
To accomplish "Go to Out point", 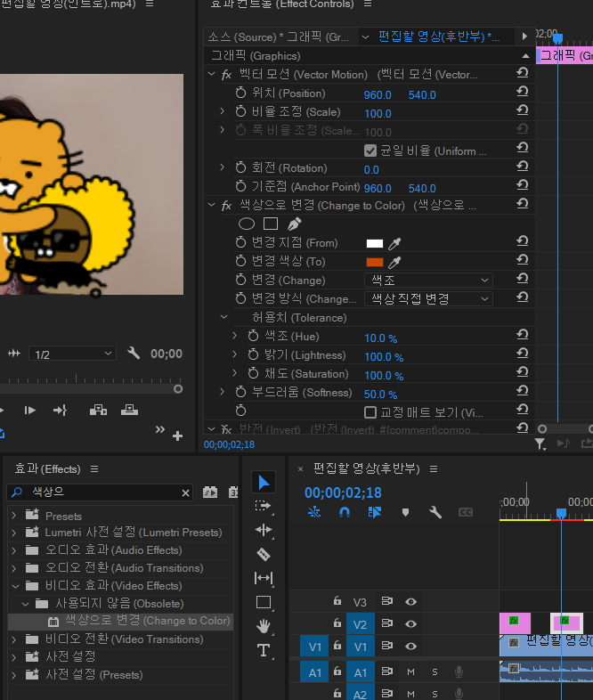I will (61, 410).
